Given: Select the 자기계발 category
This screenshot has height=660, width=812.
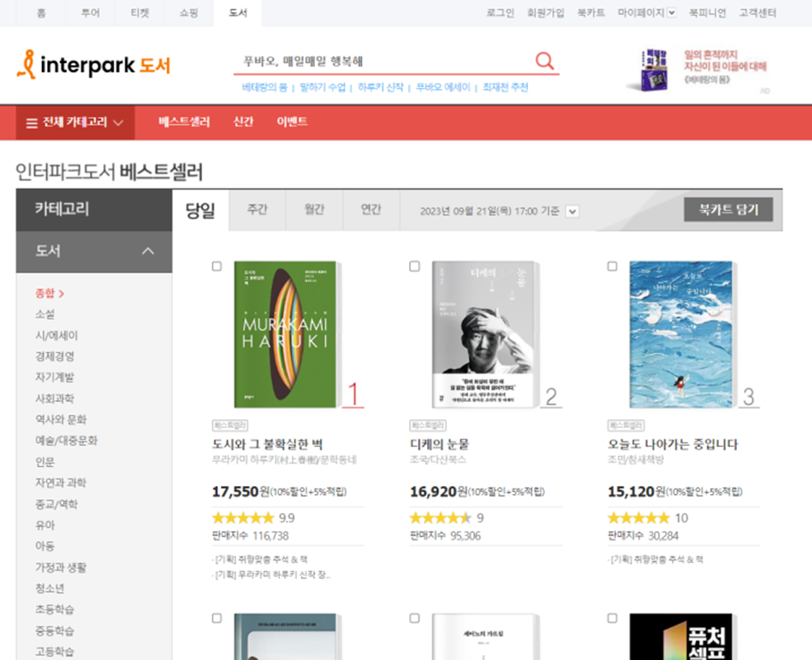Looking at the screenshot, I should [x=55, y=378].
